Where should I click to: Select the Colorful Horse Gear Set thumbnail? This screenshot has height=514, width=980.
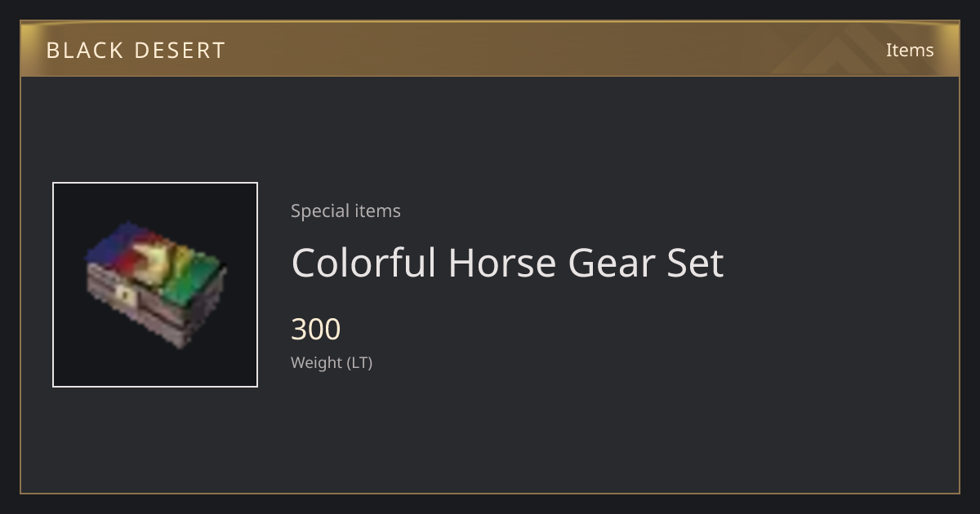(155, 285)
